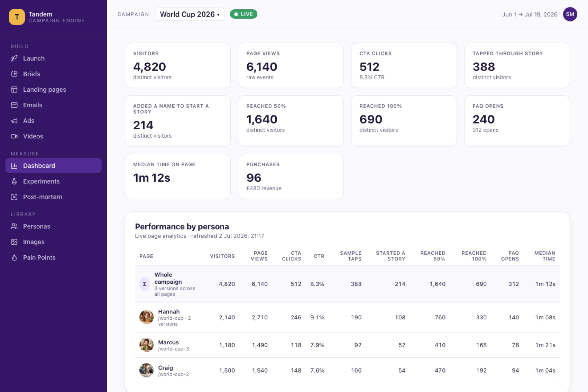Viewport: 588px width, 392px height.
Task: Click the VISITORS column header
Action: pos(222,256)
